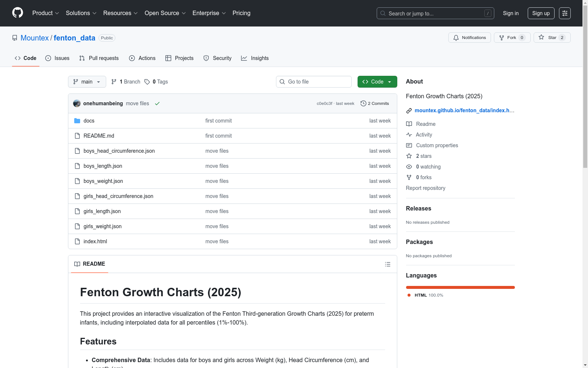Open the docs folder icon
This screenshot has width=588, height=368.
(x=77, y=121)
